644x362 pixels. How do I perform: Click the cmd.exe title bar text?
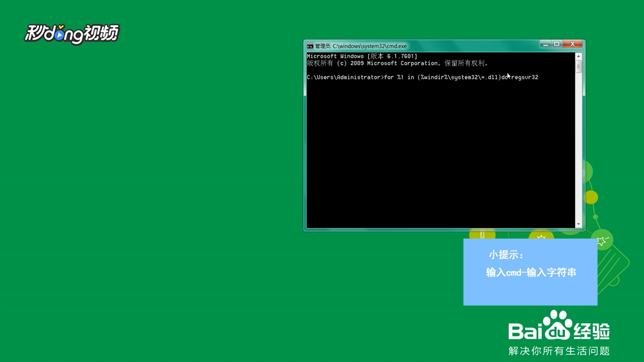click(x=361, y=46)
